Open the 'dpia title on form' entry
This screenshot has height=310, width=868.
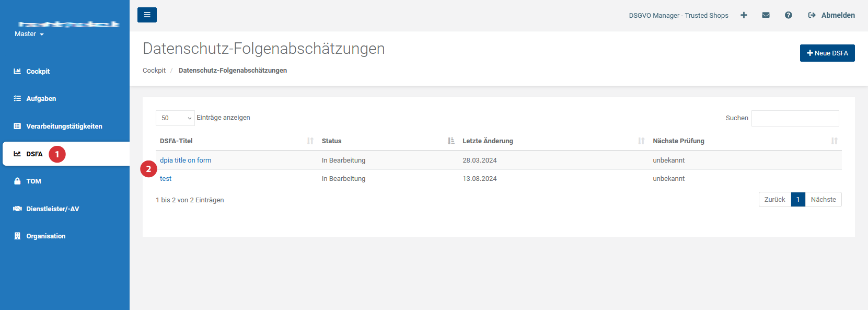click(x=186, y=160)
